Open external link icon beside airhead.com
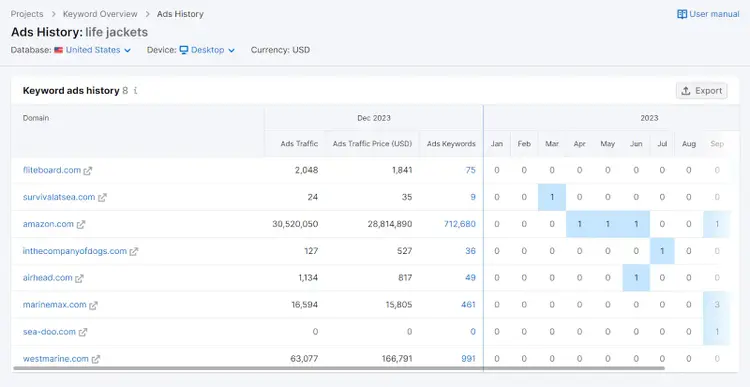Screen dimensions: 750x387 (x=79, y=278)
